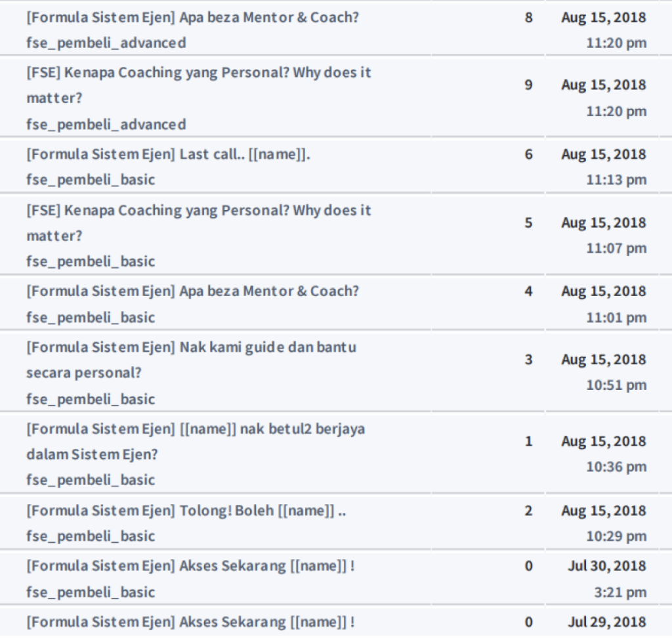Click the Jul 30, 2018 date
The height and width of the screenshot is (638, 672).
(606, 566)
